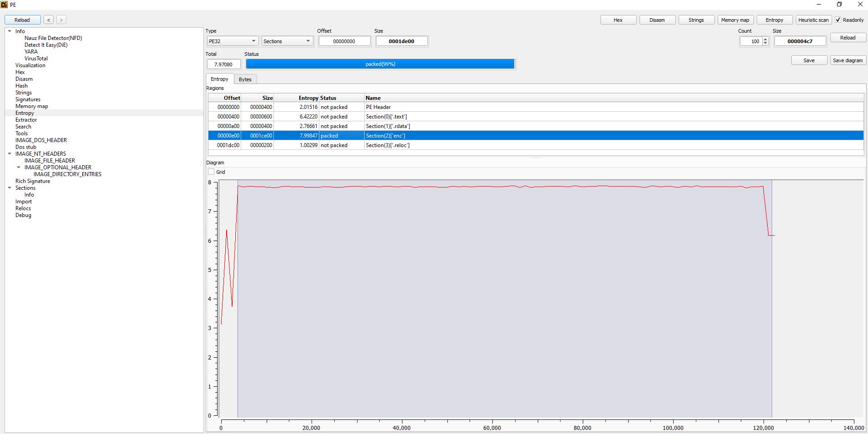This screenshot has height=434, width=868.
Task: Click the Offset input field
Action: [x=344, y=41]
